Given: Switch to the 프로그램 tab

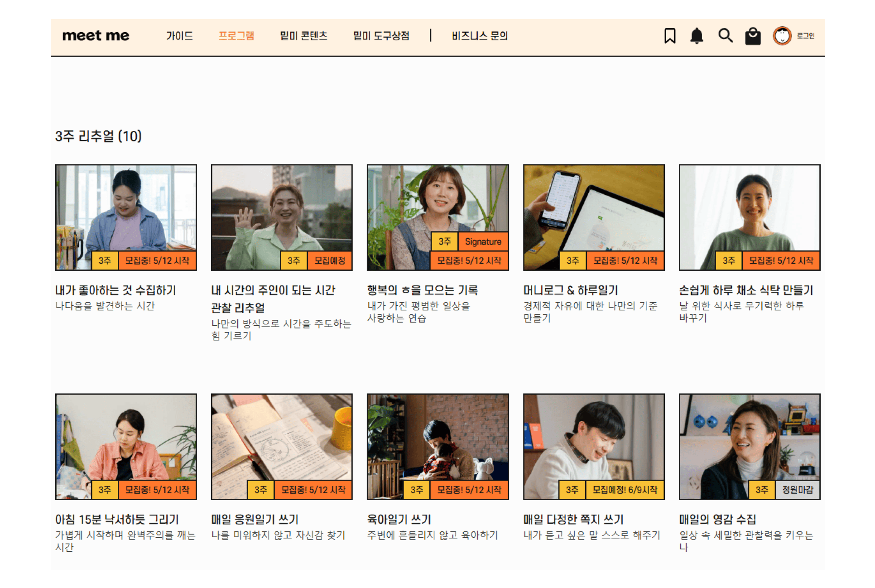Looking at the screenshot, I should pyautogui.click(x=237, y=36).
